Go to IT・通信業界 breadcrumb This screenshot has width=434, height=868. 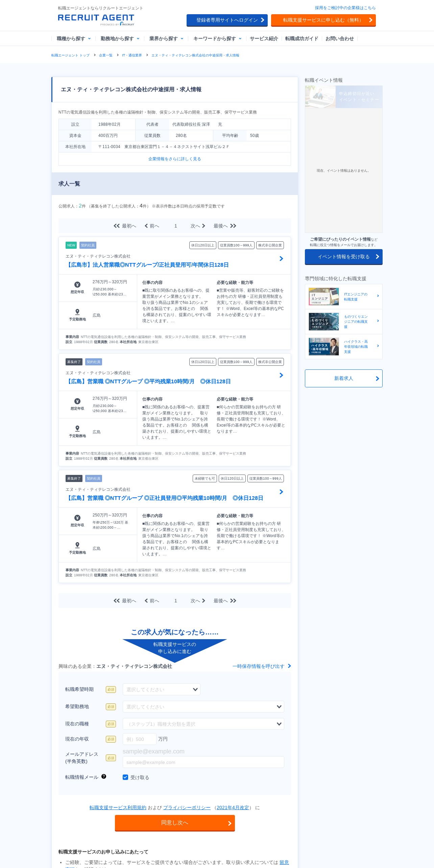[x=132, y=55]
